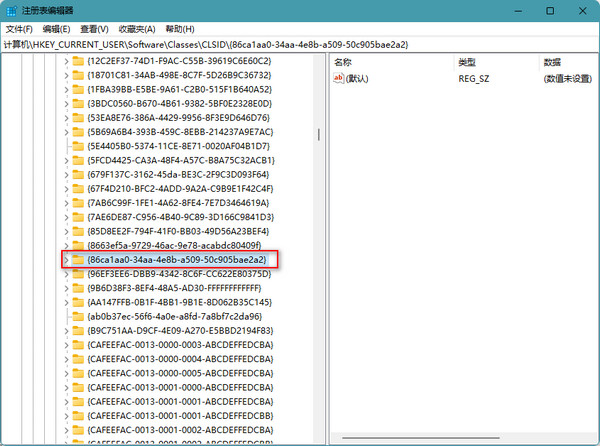600x446 pixels.
Task: Click folder icon of {CAFEEFAC-0013-0000-0004-ABCDEFFEDCBA}
Action: (78, 359)
